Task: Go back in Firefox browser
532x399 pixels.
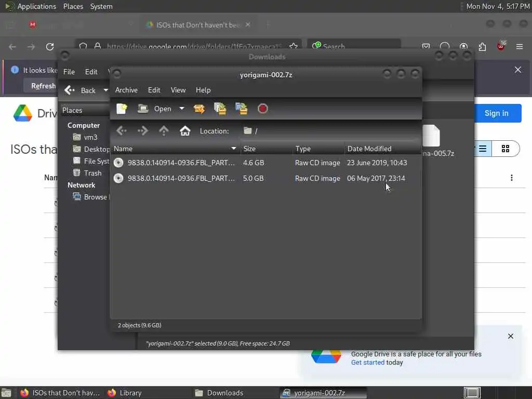Action: [x=12, y=46]
